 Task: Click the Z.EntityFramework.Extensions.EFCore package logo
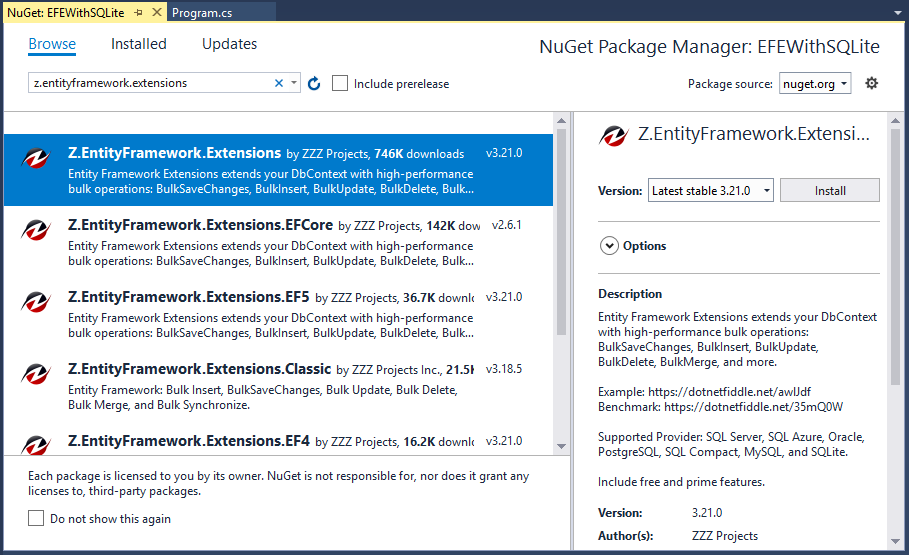[x=36, y=230]
